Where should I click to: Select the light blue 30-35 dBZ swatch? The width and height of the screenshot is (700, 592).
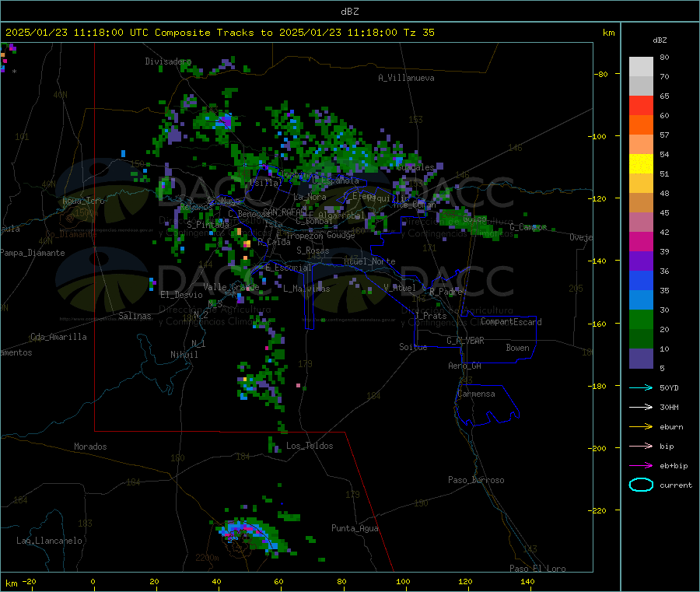point(641,300)
